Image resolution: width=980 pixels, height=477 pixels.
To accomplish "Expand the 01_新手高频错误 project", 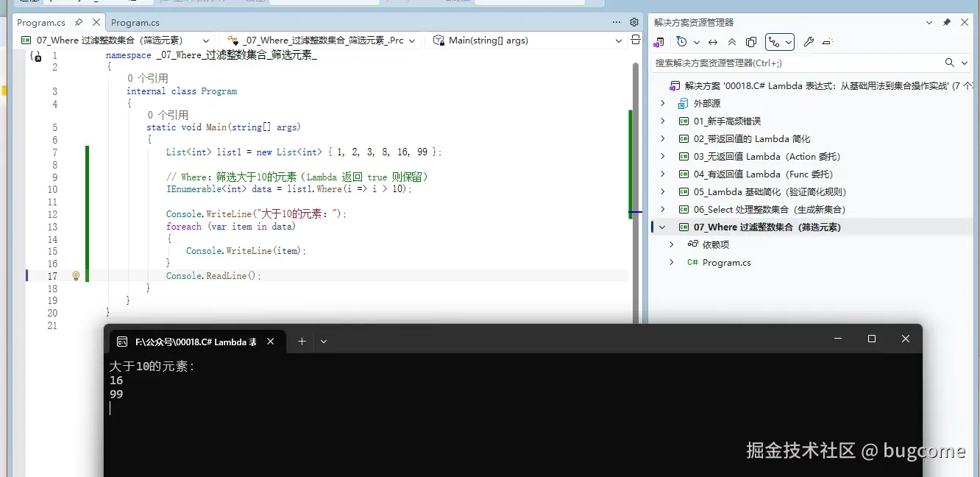I will [x=662, y=121].
